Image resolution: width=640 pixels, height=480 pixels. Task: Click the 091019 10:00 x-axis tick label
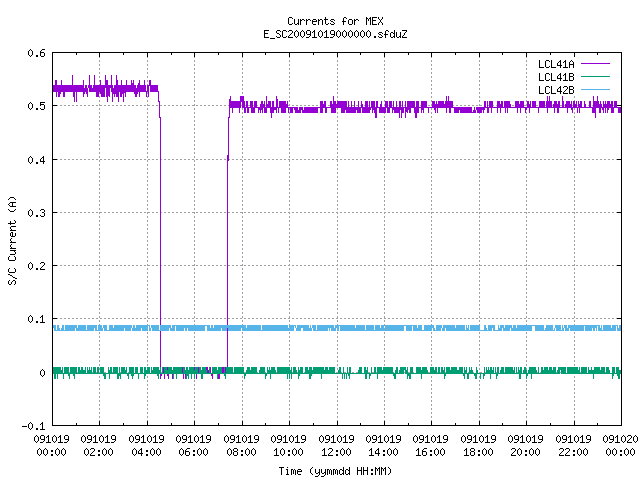click(289, 445)
